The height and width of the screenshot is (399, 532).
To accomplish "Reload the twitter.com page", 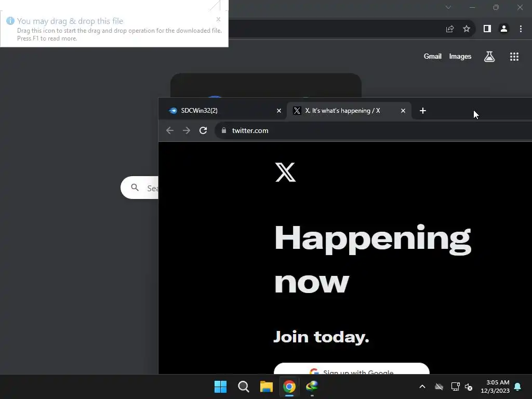I will (203, 130).
